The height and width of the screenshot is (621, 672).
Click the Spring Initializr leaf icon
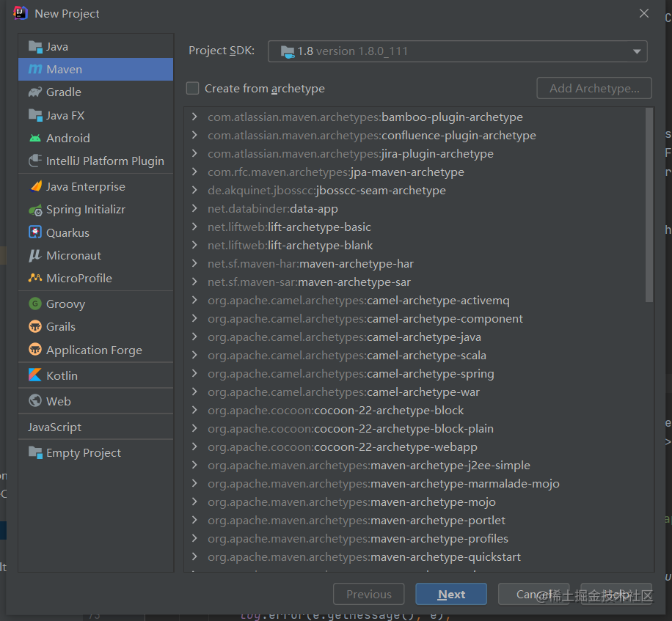click(x=35, y=210)
